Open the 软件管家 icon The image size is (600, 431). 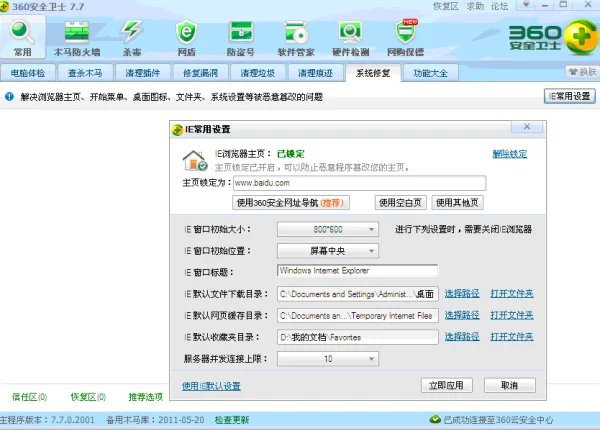click(296, 38)
